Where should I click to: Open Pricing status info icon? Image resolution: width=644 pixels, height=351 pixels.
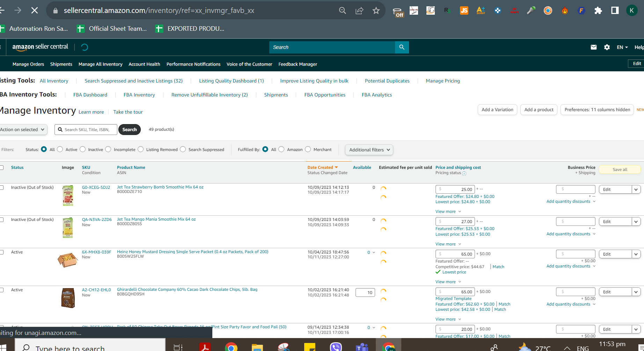[464, 173]
